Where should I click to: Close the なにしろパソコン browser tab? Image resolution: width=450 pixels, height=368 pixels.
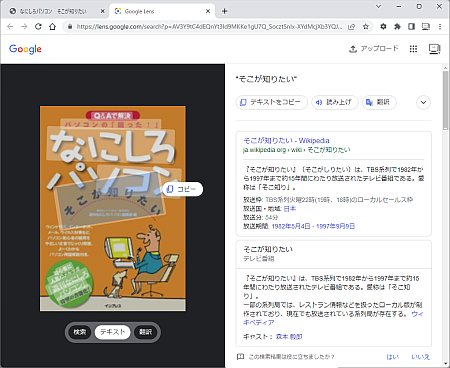coord(103,11)
